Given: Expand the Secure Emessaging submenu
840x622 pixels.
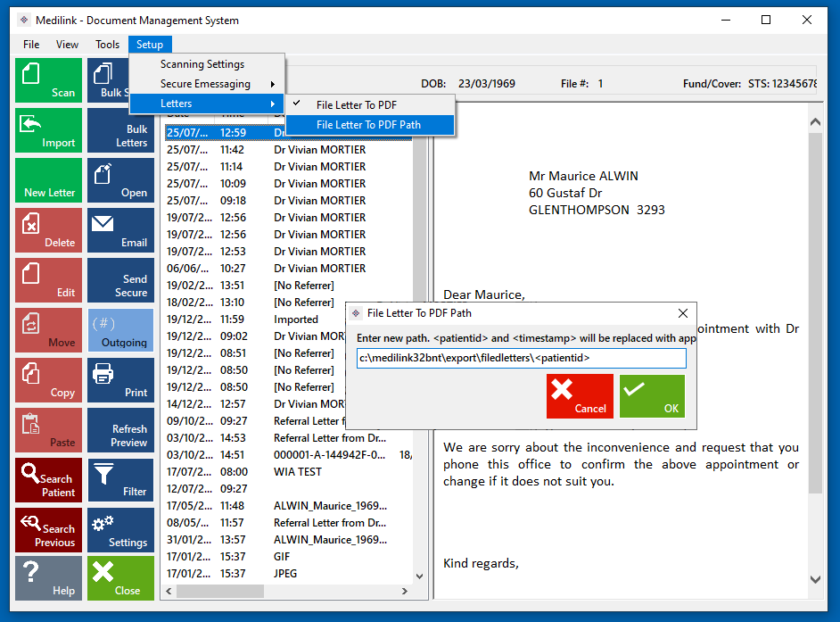Looking at the screenshot, I should tap(207, 84).
